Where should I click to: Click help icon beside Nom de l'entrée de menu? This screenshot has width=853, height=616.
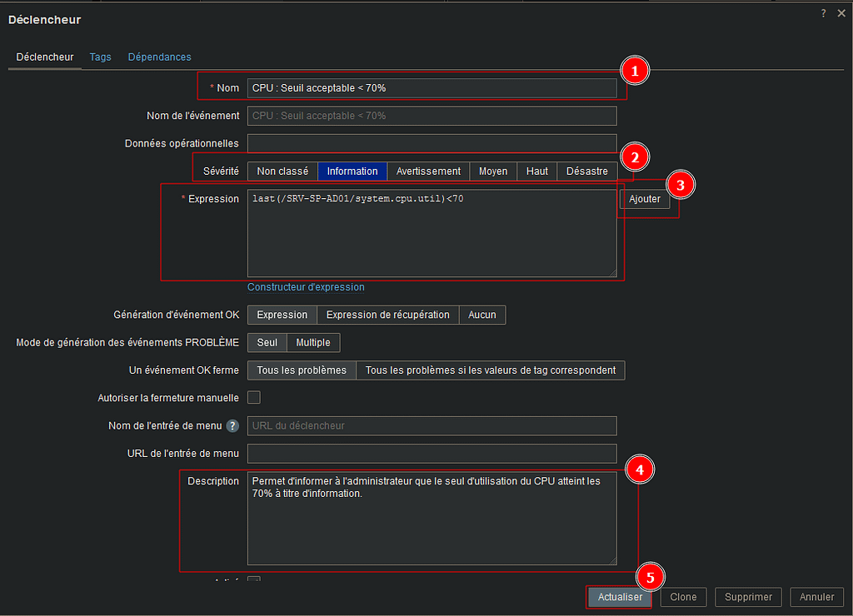coord(232,426)
